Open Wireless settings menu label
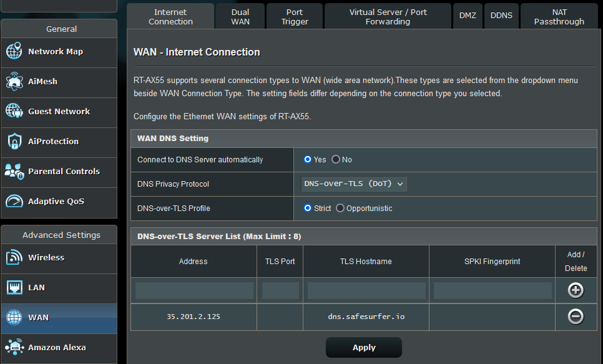This screenshot has height=364, width=603. 46,258
